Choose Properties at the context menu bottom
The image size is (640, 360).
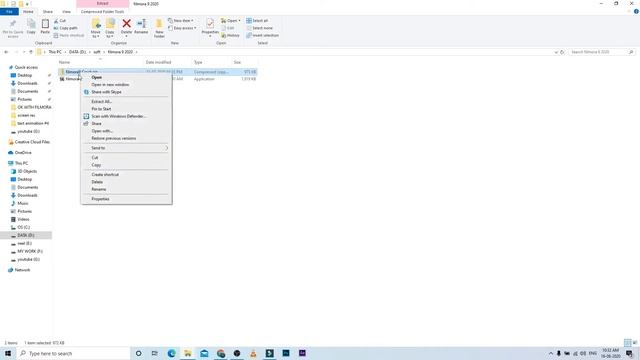[100, 199]
